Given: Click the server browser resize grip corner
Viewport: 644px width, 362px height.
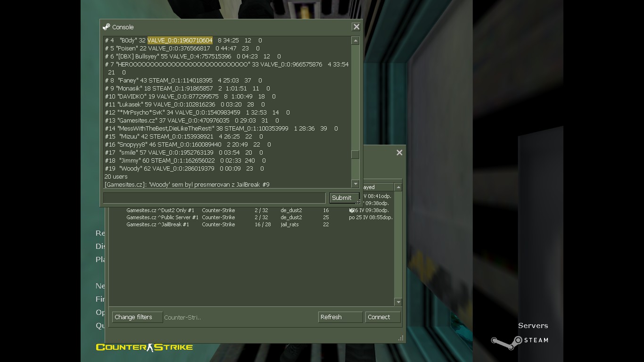Looking at the screenshot, I should click(401, 338).
